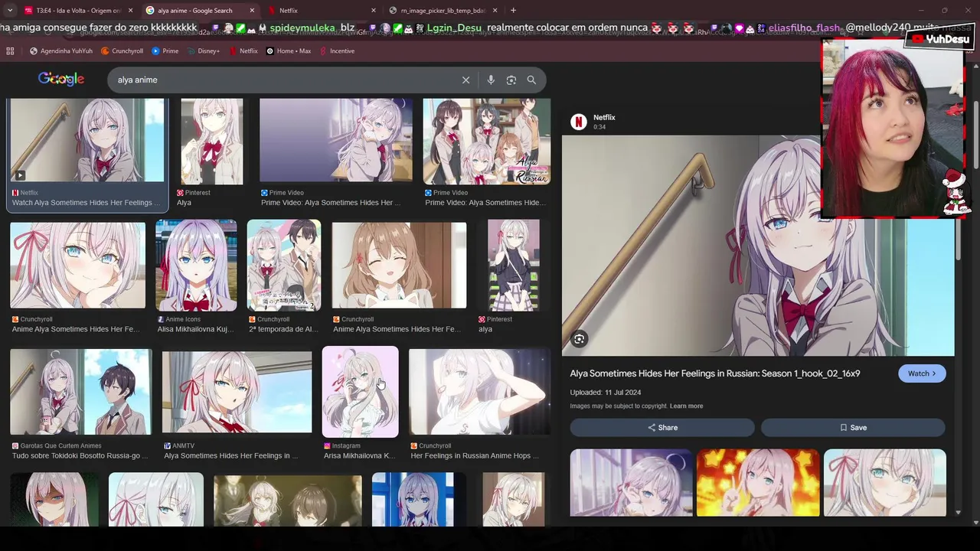
Task: Open the Pinterest 'Alya' image result
Action: click(x=212, y=142)
